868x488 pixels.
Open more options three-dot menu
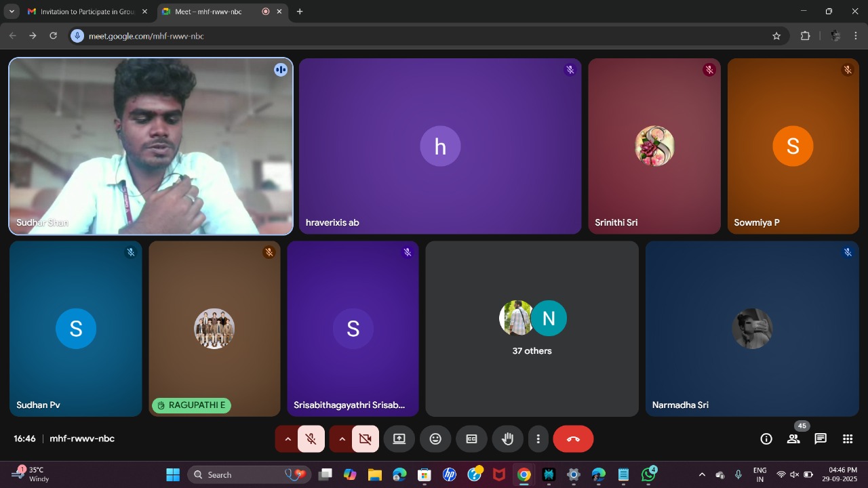click(x=538, y=439)
